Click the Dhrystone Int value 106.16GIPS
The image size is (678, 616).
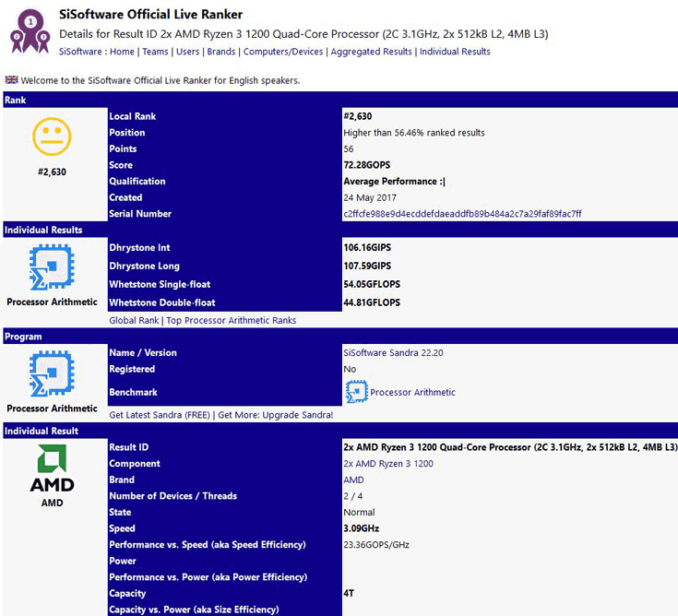tap(367, 247)
